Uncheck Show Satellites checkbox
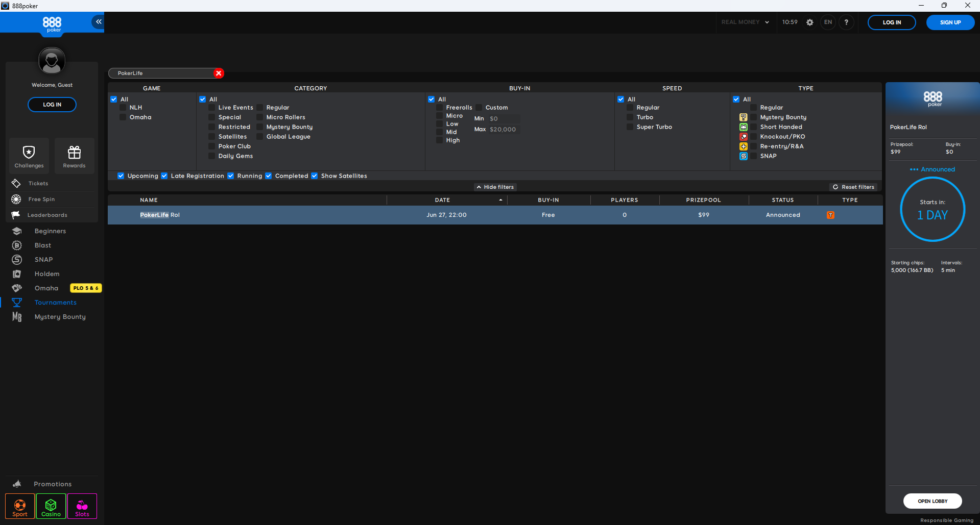The image size is (980, 525). 315,176
